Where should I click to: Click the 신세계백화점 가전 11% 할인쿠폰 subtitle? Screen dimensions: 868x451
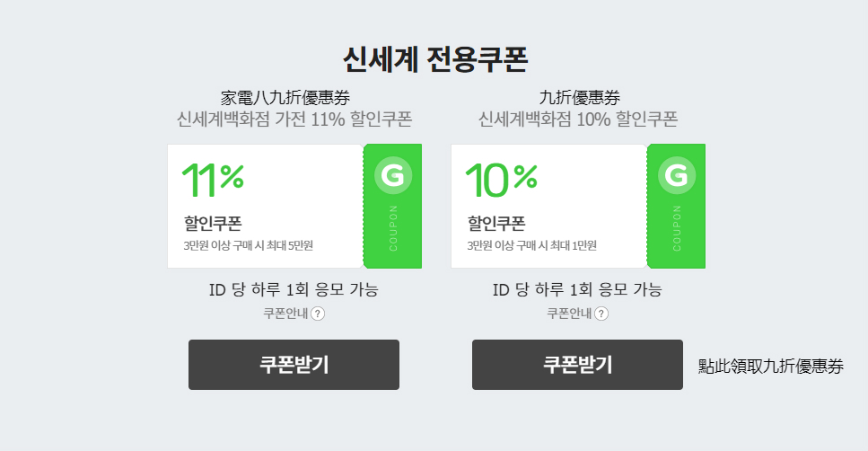[294, 119]
